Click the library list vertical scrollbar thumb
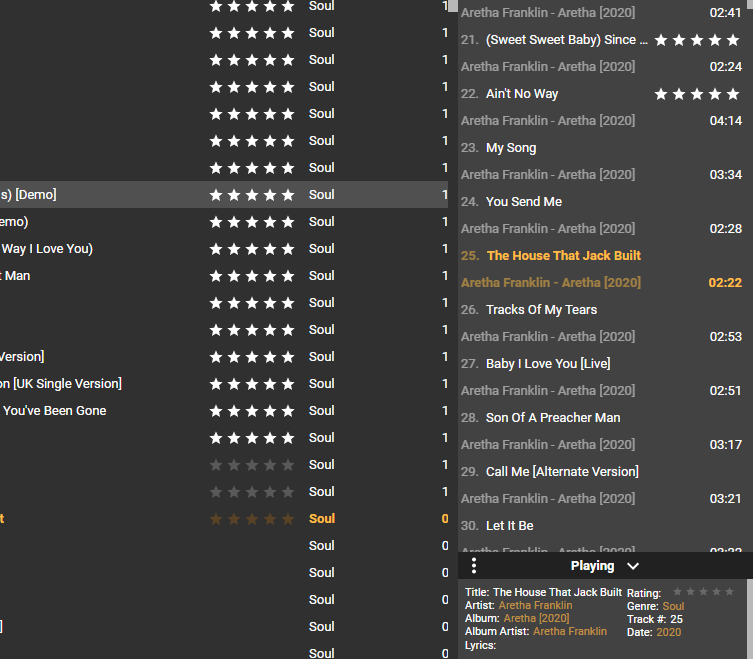 (453, 5)
